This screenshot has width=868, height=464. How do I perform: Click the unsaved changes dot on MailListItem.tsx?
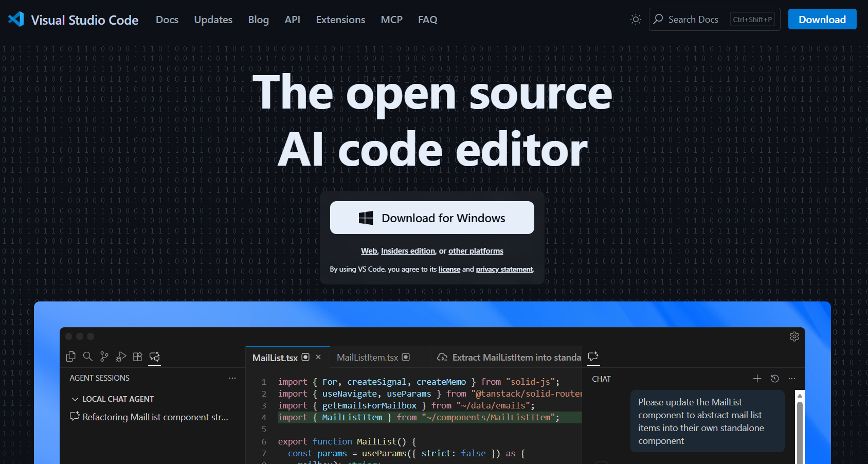point(406,357)
